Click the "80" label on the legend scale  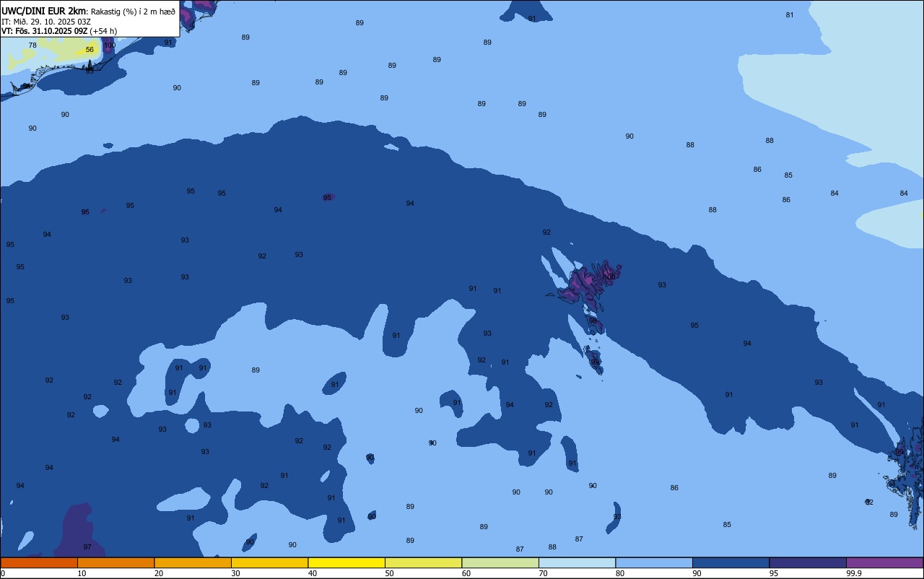click(620, 573)
